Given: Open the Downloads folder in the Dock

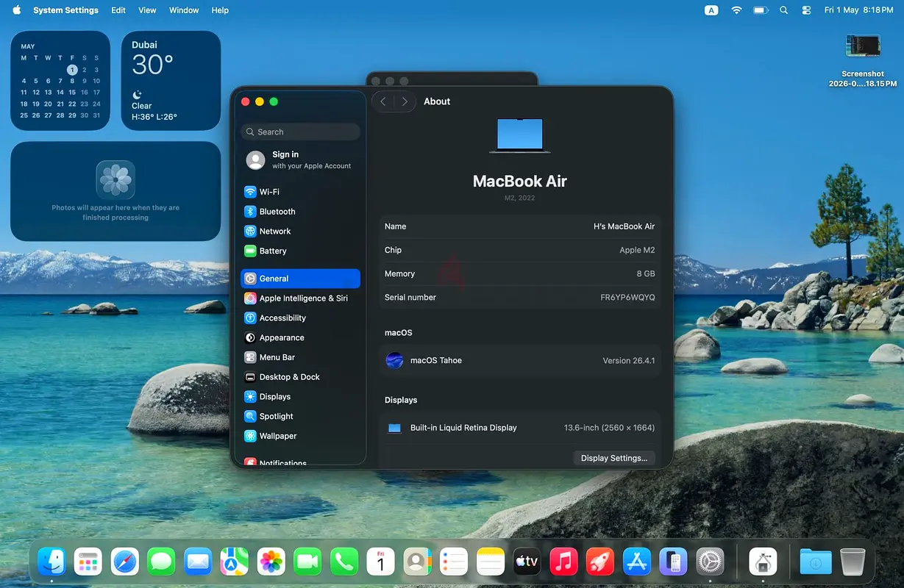Looking at the screenshot, I should pyautogui.click(x=816, y=562).
